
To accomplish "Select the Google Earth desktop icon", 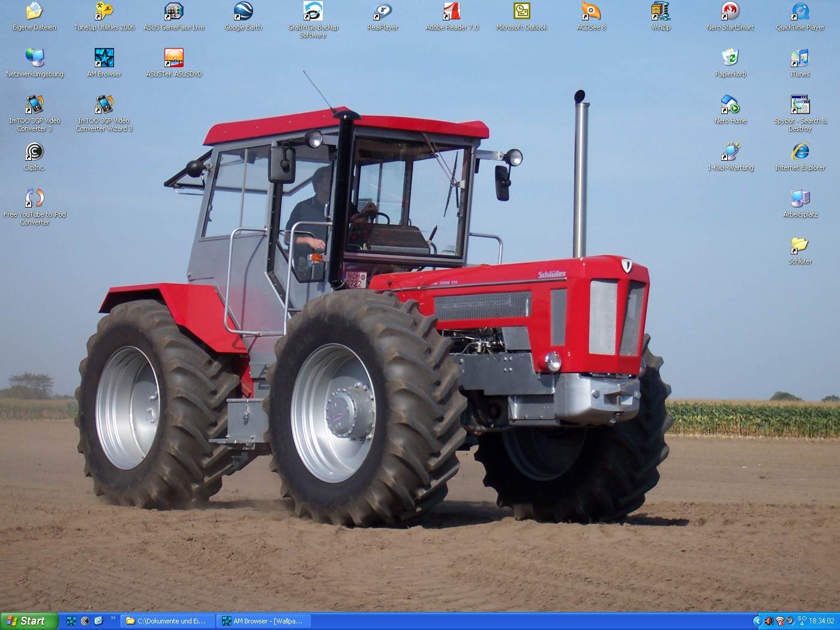I will point(243,12).
